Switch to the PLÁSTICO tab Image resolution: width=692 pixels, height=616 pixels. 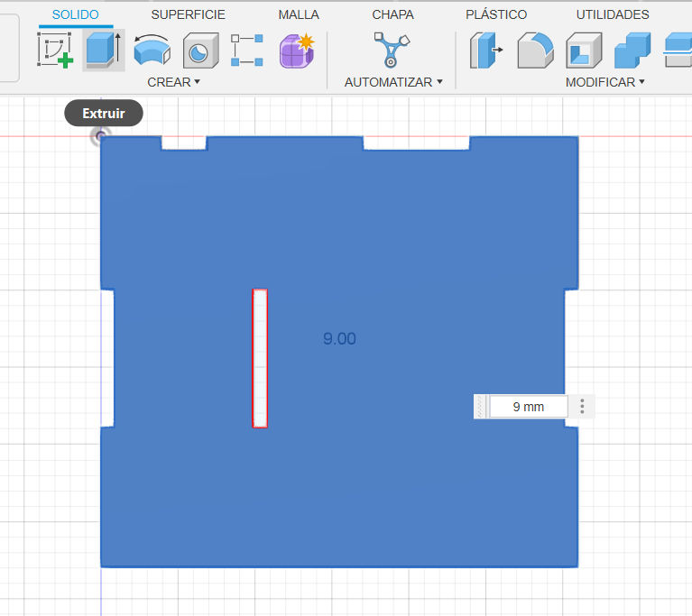[x=496, y=14]
